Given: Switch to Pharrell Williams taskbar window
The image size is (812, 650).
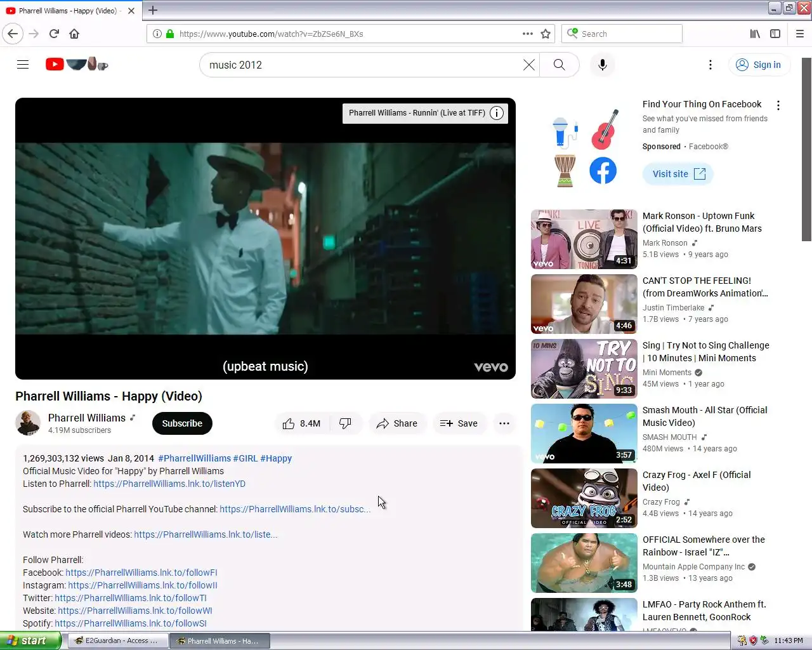Looking at the screenshot, I should (x=219, y=641).
